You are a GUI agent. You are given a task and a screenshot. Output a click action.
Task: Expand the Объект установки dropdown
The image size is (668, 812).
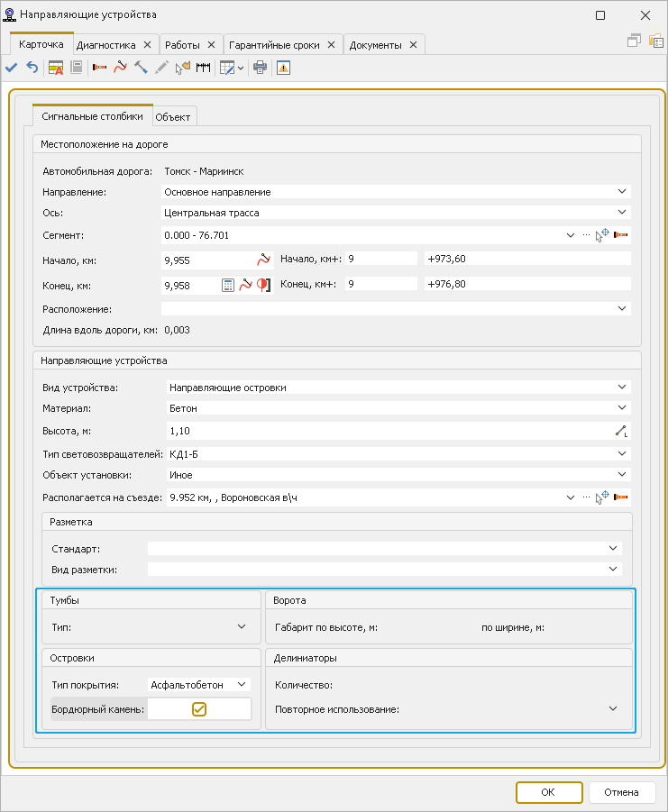click(622, 474)
